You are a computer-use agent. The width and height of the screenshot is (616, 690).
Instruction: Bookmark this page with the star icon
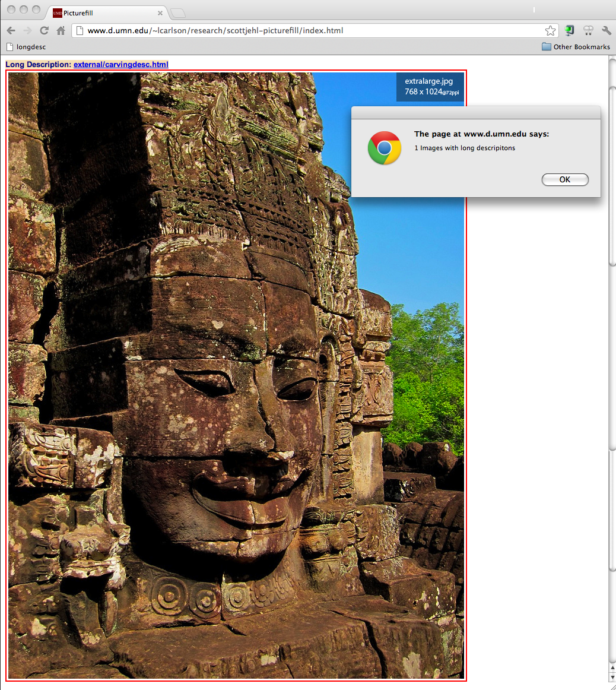[550, 30]
